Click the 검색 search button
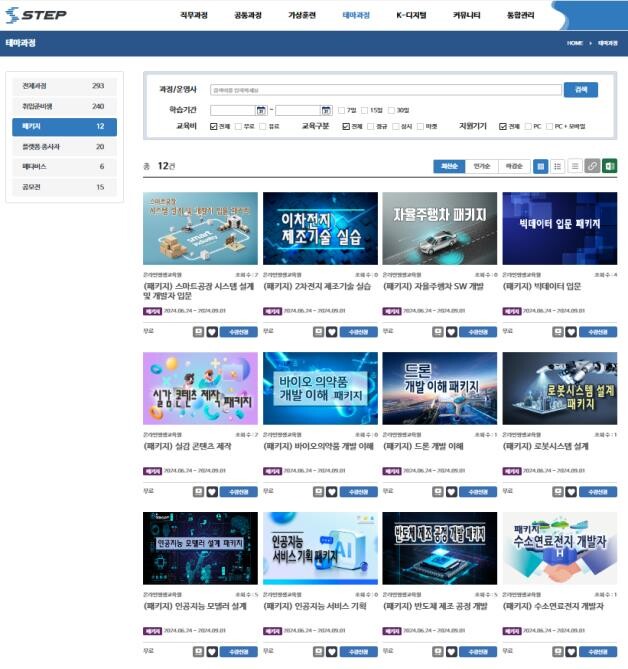The width and height of the screenshot is (628, 669). 580,90
